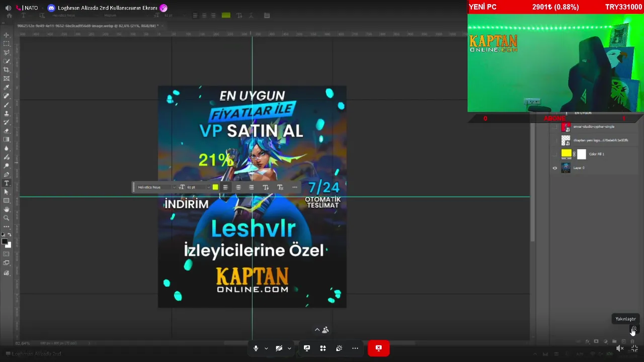Select the Path Selection tool

(x=7, y=192)
